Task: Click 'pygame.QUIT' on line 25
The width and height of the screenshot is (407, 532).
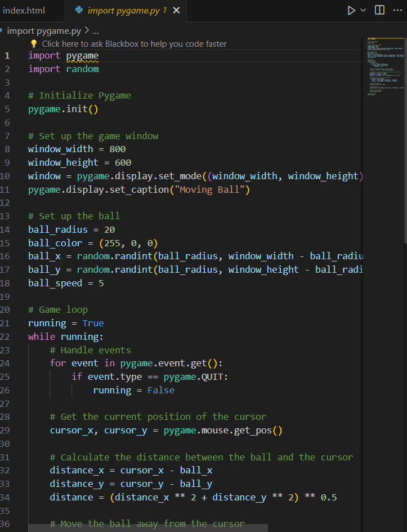Action: coord(193,377)
